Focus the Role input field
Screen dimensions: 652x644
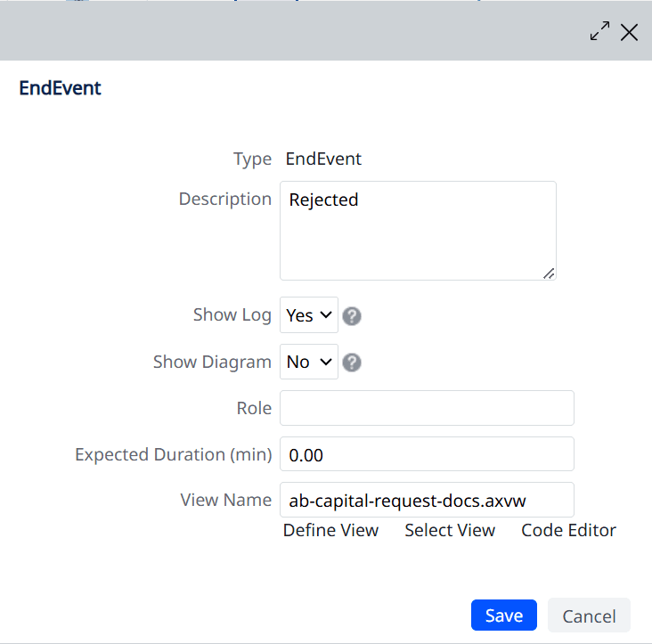tap(427, 408)
